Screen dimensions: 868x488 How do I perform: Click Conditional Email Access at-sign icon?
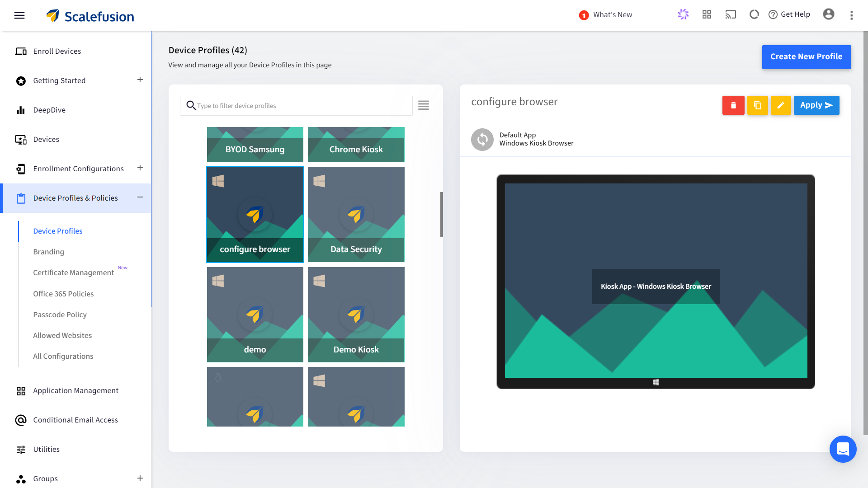click(21, 420)
